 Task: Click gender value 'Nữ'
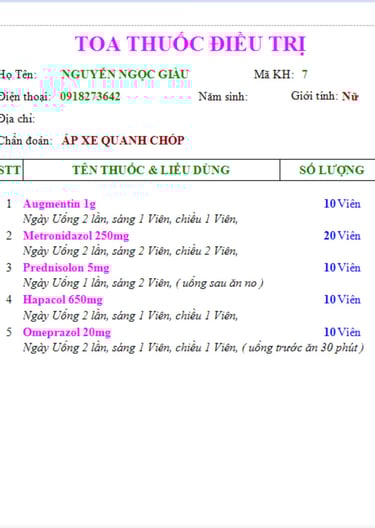pos(350,97)
